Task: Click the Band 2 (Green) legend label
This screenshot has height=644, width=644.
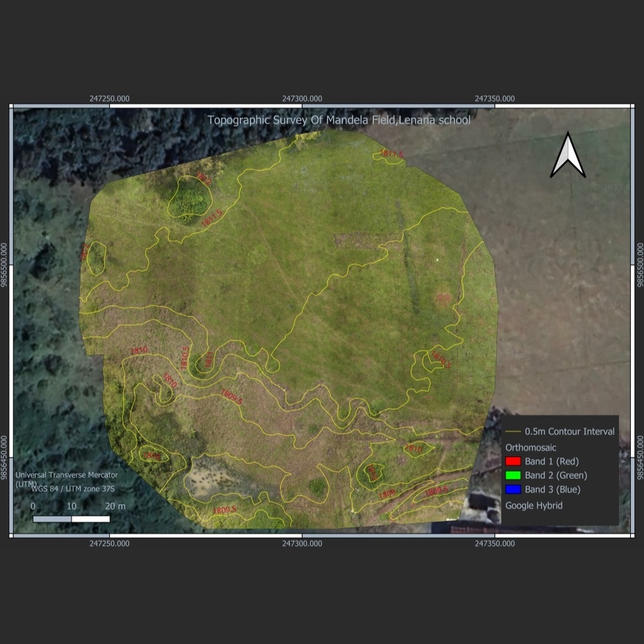Action: 556,475
